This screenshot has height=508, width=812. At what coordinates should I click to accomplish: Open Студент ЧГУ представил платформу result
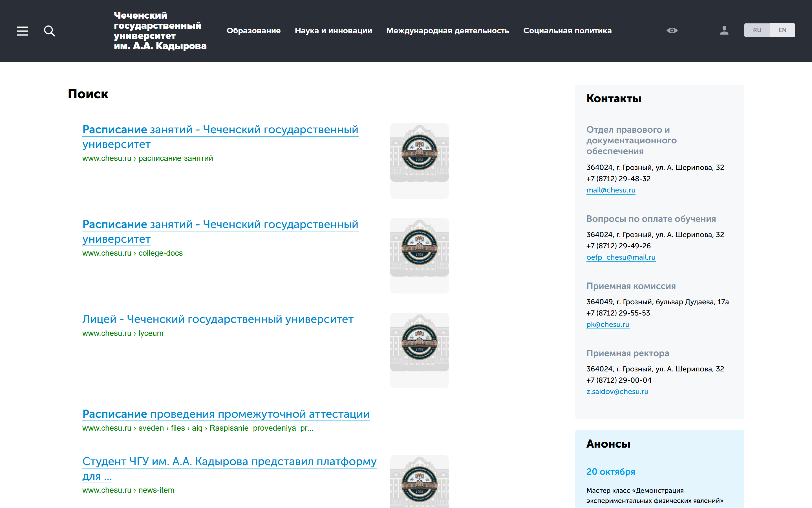[229, 468]
